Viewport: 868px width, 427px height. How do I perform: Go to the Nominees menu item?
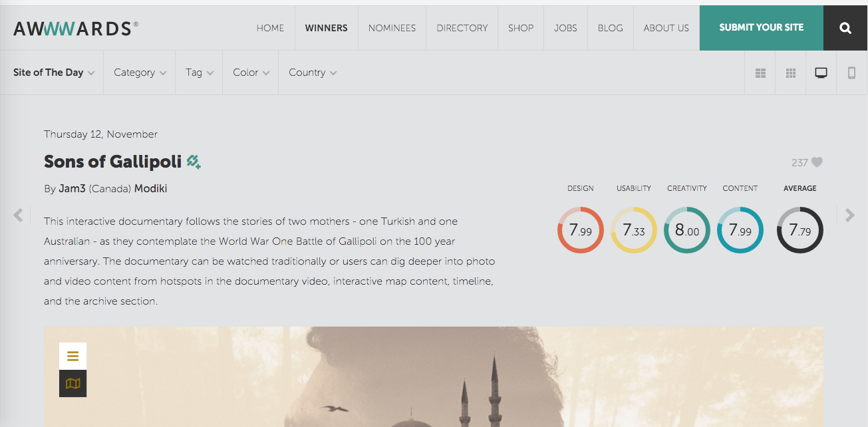[x=392, y=28]
